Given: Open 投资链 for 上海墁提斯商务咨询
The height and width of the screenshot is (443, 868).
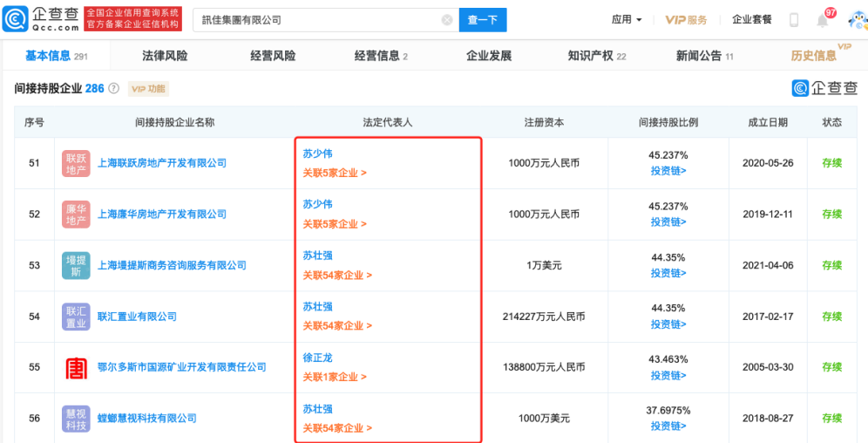Looking at the screenshot, I should [x=668, y=273].
